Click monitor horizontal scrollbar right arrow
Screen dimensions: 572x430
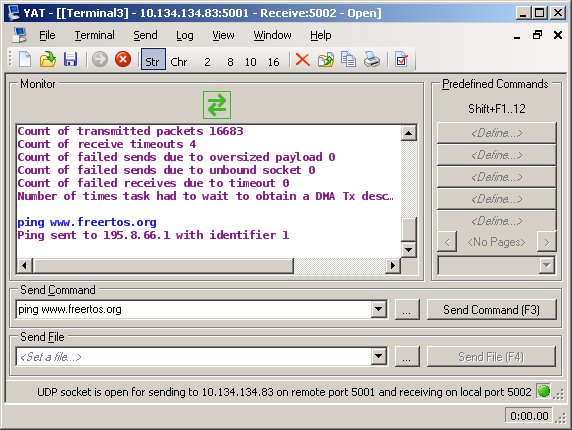click(393, 265)
